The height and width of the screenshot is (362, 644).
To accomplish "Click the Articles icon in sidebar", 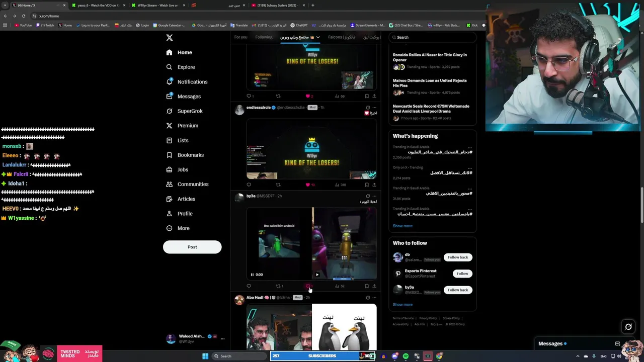I will (x=169, y=199).
